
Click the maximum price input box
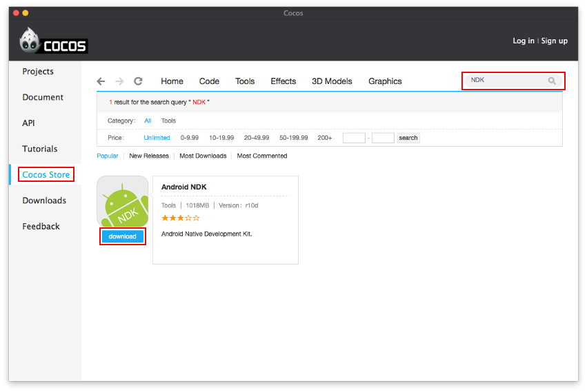383,138
